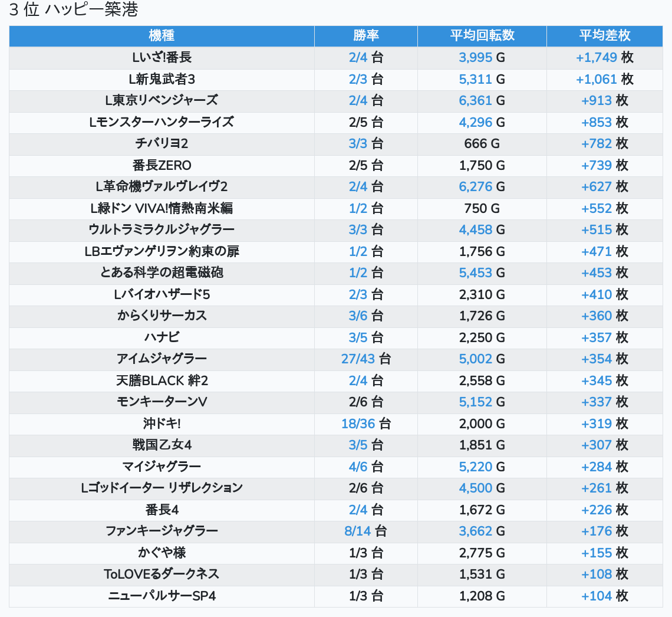The width and height of the screenshot is (672, 617).
Task: Click the +1,749 枚 average difference value
Action: click(597, 57)
